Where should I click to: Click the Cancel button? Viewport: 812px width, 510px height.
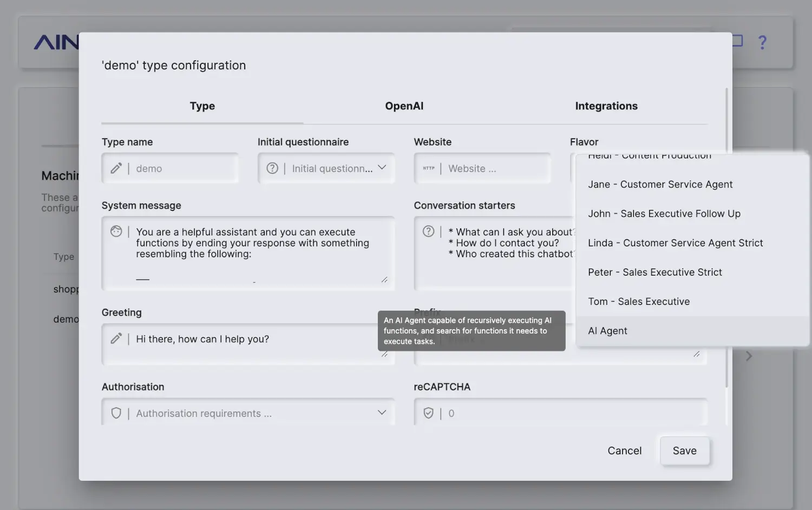(625, 450)
